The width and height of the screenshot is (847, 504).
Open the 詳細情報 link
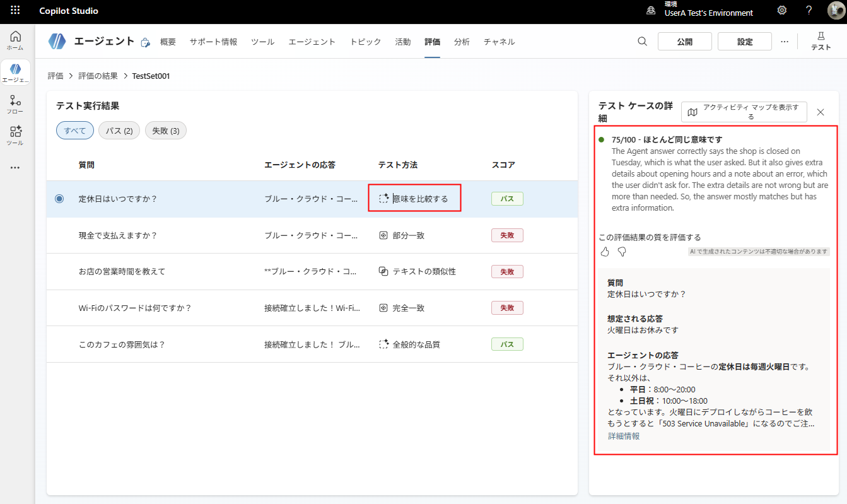click(x=624, y=436)
